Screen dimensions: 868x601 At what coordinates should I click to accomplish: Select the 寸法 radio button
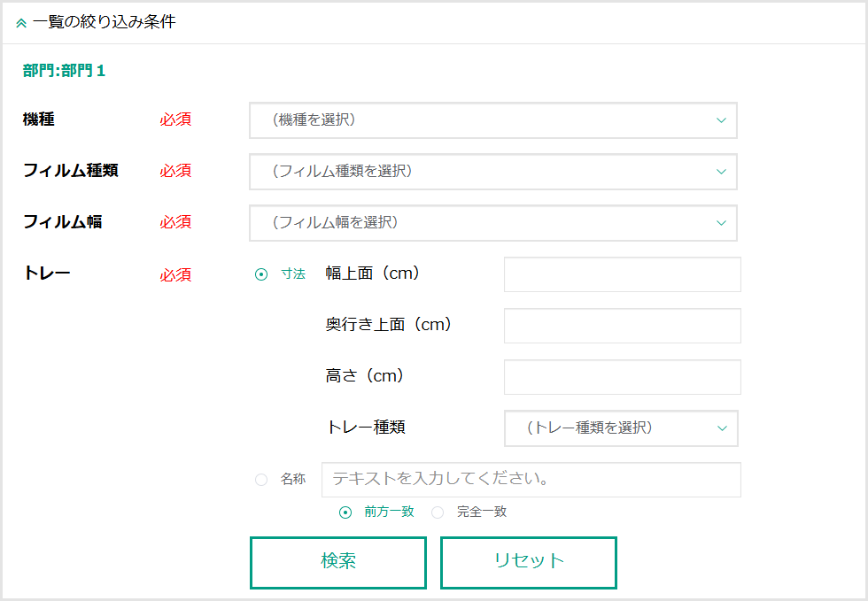261,274
